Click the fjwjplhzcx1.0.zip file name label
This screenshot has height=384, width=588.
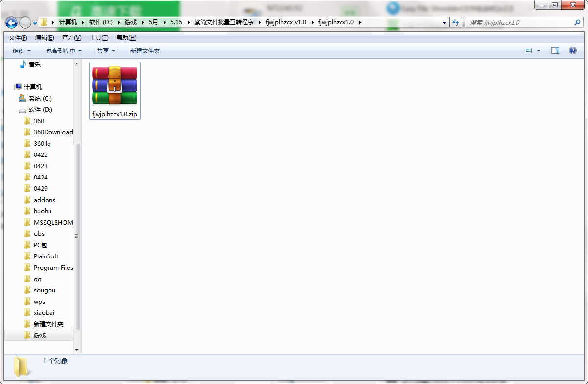pyautogui.click(x=115, y=114)
